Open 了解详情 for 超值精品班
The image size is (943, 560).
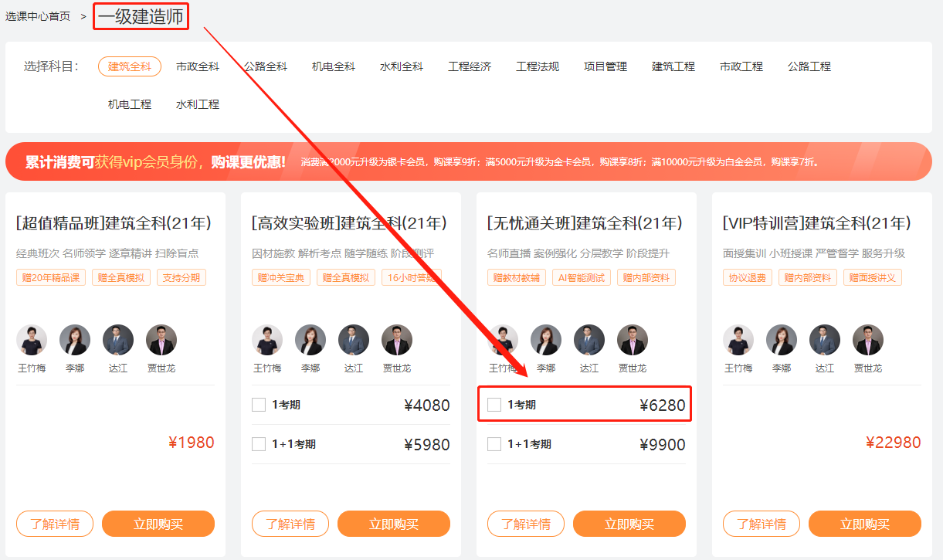click(x=54, y=523)
